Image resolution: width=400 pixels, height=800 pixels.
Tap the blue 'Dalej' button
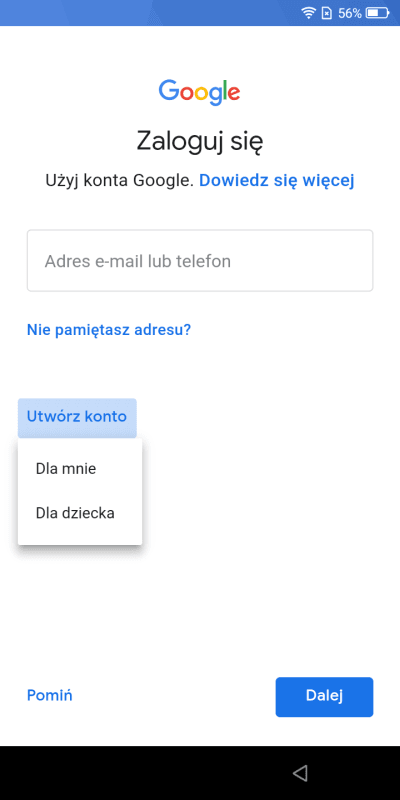pyautogui.click(x=324, y=696)
